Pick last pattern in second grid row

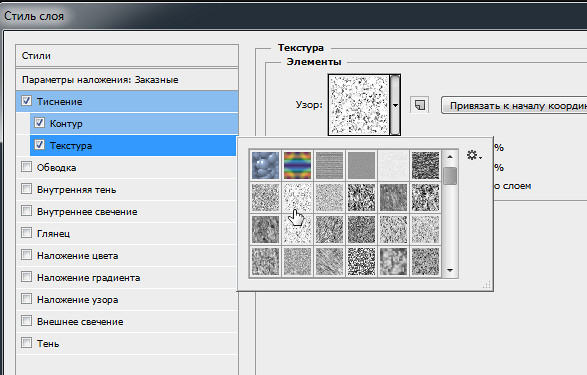click(x=425, y=197)
